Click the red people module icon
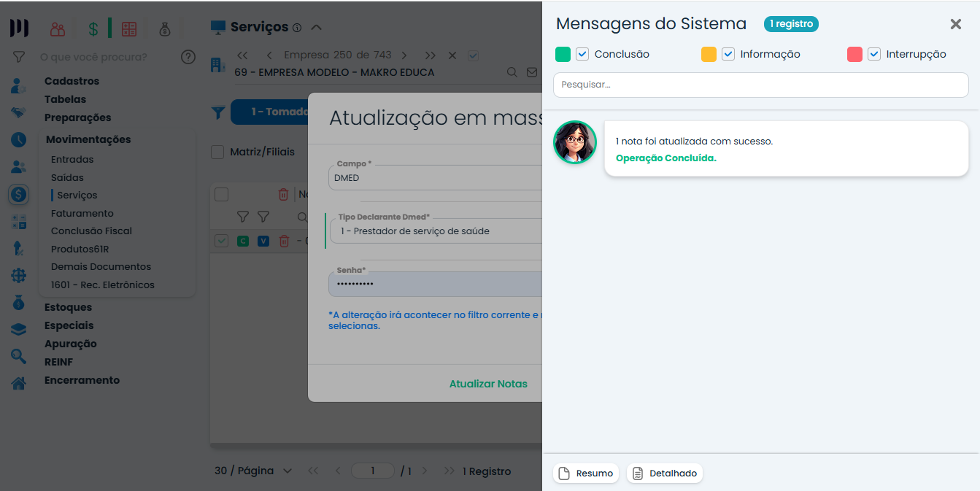Image resolution: width=980 pixels, height=491 pixels. click(58, 29)
